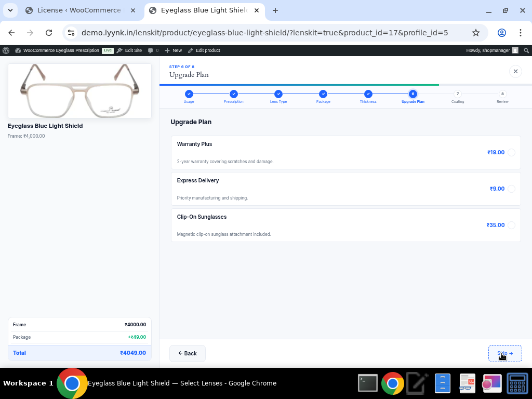The width and height of the screenshot is (532, 399).
Task: Launch terminal from the taskbar
Action: 368,383
